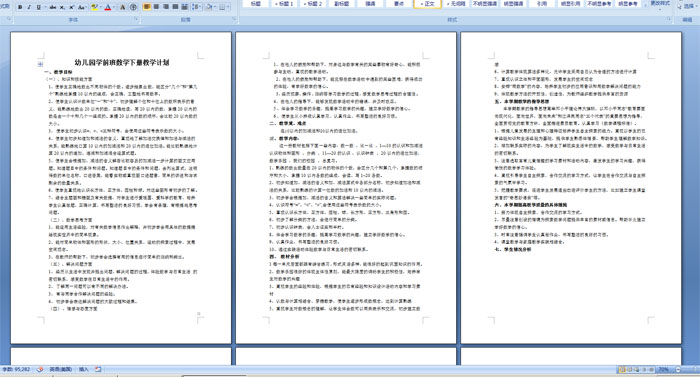Apply strikethrough to text
700x377 pixels.
point(53,7)
